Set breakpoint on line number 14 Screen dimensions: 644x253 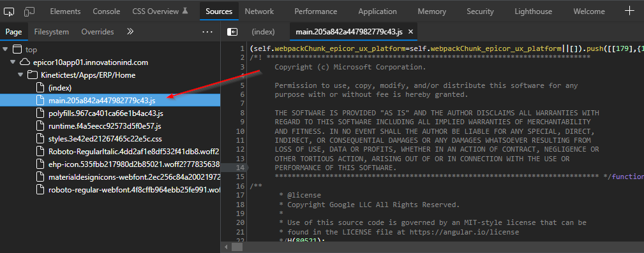(241, 168)
